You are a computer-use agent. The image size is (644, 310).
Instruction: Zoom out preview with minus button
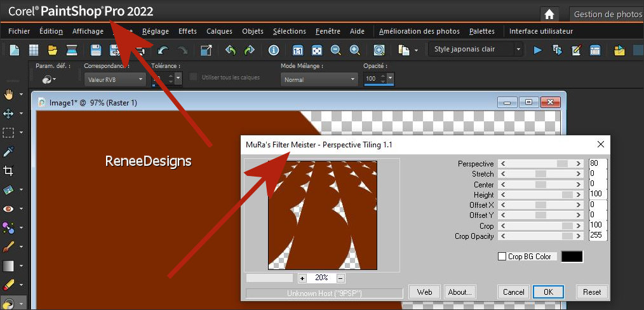click(340, 278)
